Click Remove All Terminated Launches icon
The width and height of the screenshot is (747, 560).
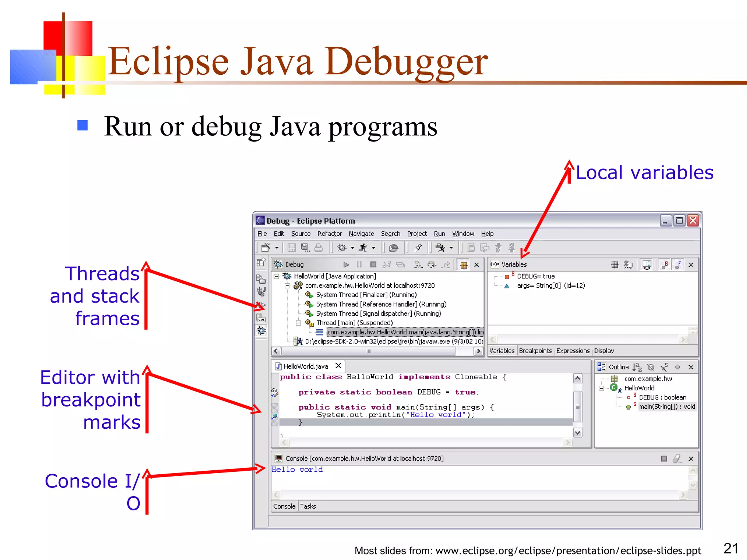click(400, 265)
